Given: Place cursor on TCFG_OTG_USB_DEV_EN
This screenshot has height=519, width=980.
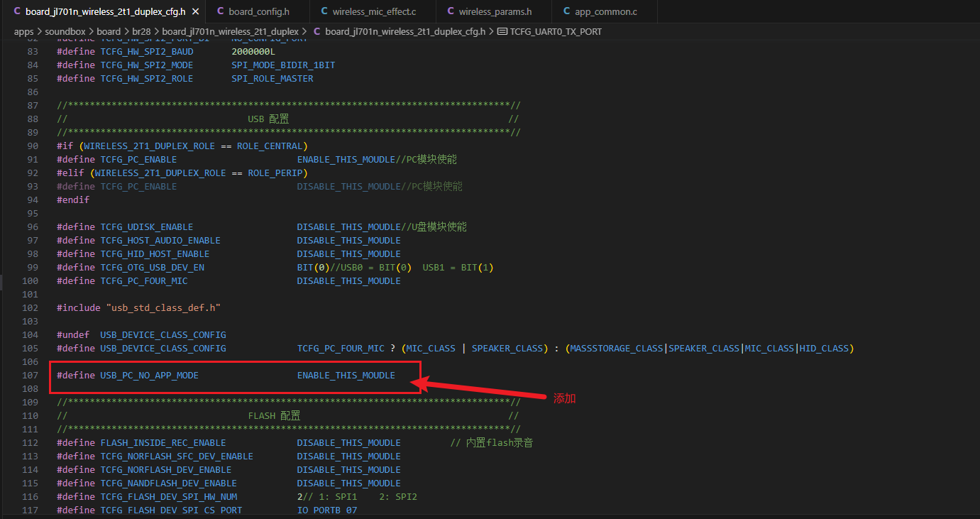Looking at the screenshot, I should click(x=152, y=267).
